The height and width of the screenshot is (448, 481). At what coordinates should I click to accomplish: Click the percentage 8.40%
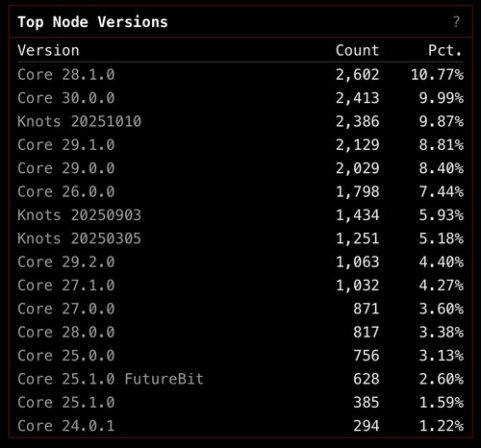442,168
